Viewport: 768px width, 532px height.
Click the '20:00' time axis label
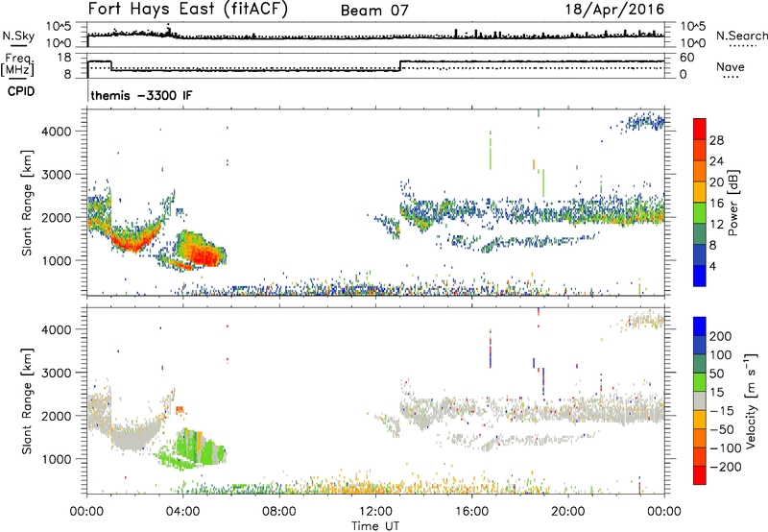(568, 512)
